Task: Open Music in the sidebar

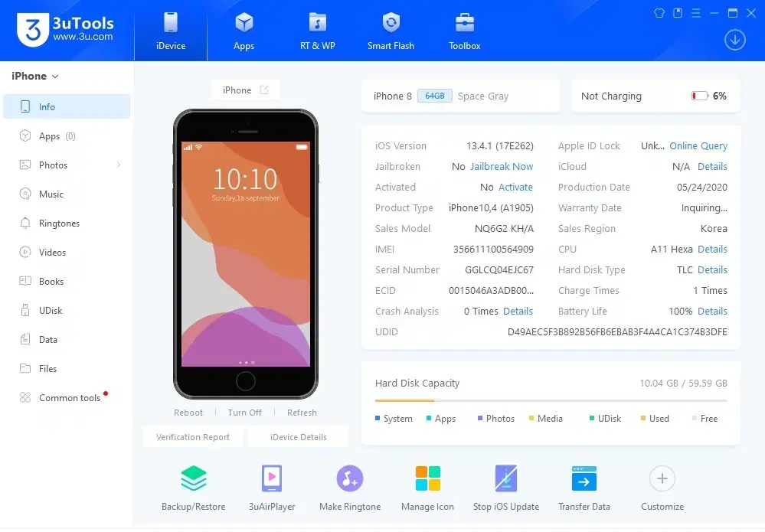Action: [67, 194]
